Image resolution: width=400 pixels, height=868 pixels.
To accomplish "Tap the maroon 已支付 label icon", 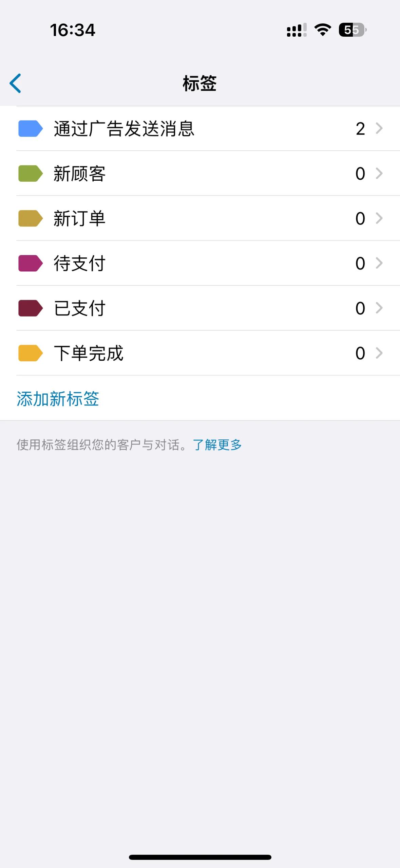I will (x=30, y=308).
